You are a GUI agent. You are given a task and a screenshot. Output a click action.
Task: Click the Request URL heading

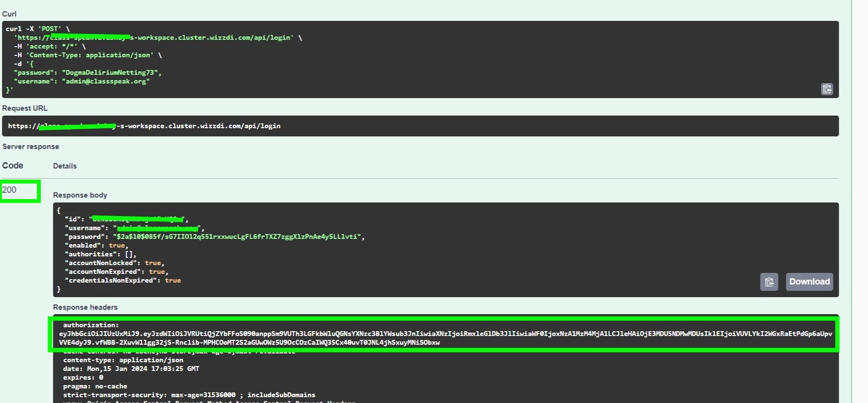[25, 108]
